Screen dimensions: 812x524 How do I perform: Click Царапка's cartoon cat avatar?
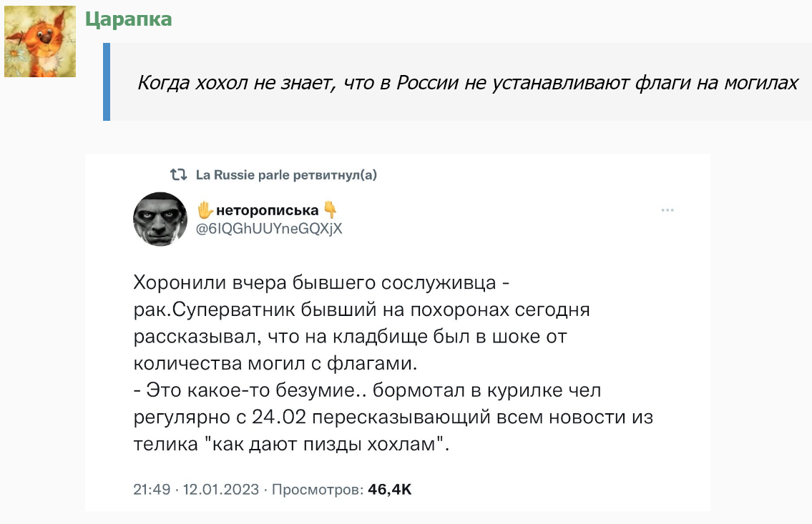pos(40,41)
